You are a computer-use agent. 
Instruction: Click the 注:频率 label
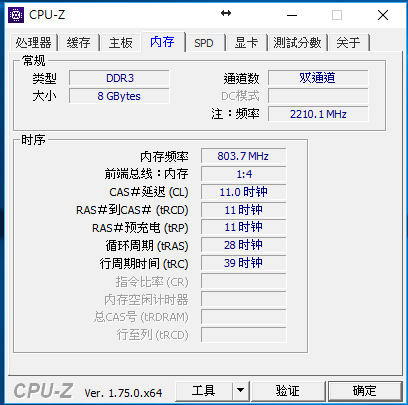235,114
